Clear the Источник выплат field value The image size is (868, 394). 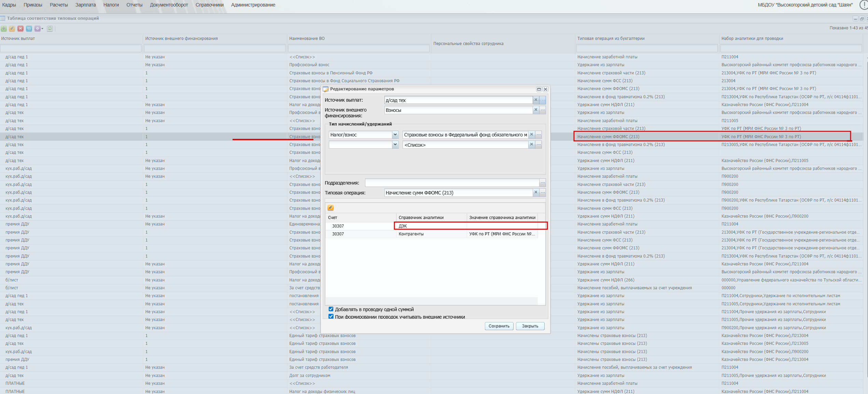[536, 100]
